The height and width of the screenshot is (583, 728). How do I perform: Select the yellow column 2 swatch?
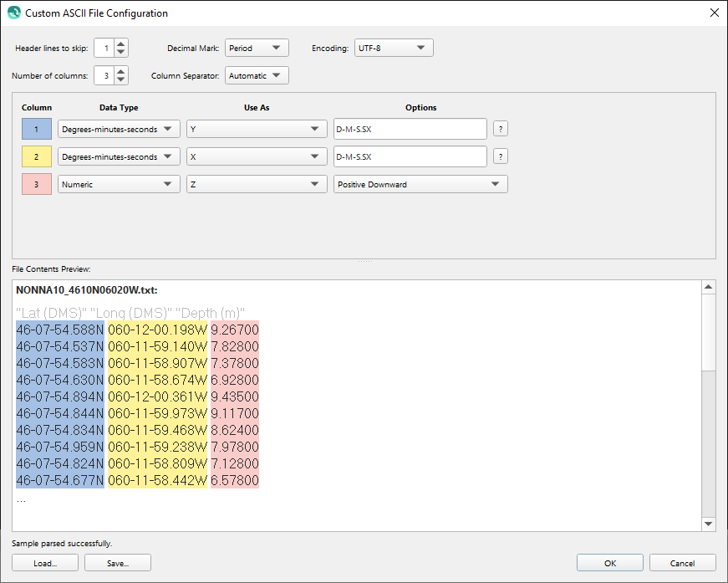point(37,156)
